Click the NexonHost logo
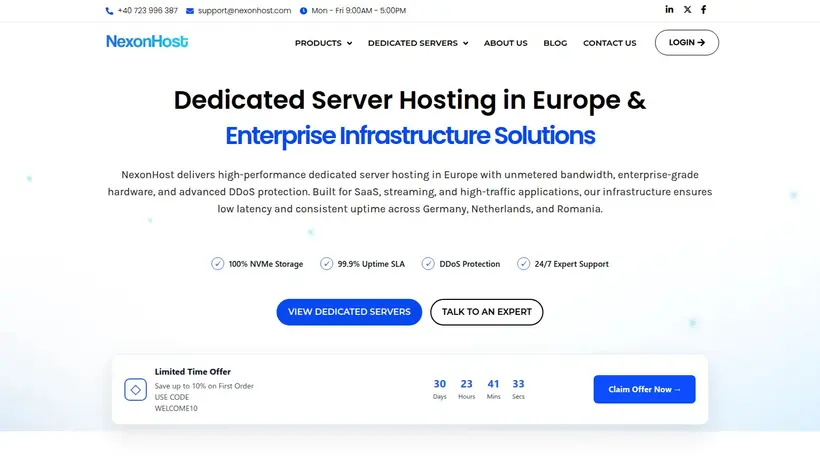Viewport: 820px width, 461px height. (147, 41)
